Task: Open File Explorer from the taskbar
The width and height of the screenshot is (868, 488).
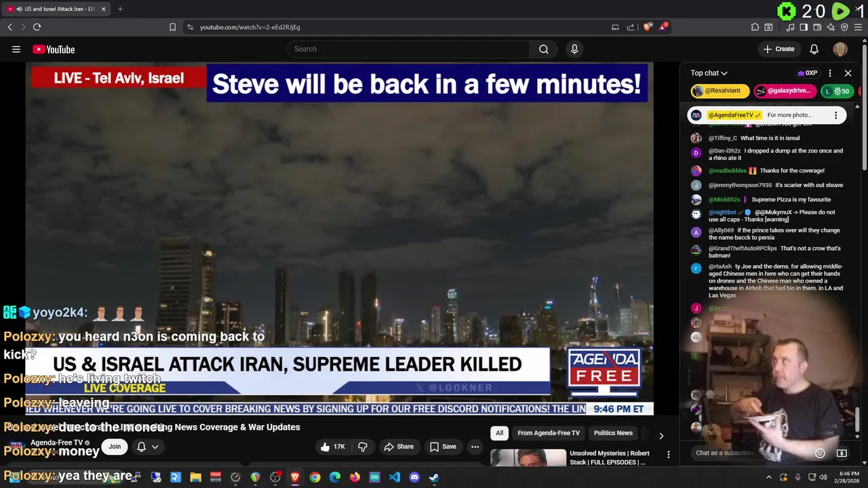Action: pyautogui.click(x=195, y=477)
